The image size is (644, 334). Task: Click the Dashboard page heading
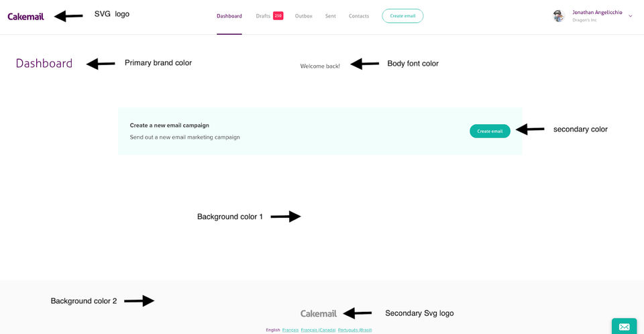click(44, 64)
